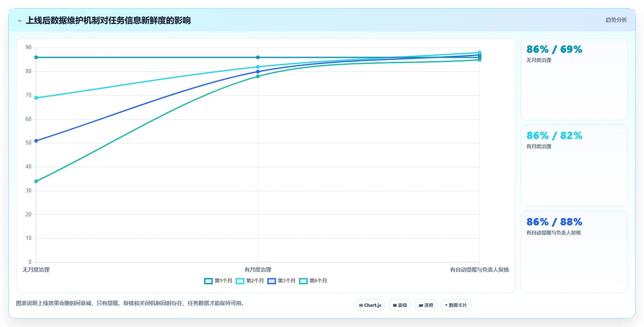This screenshot has height=327, width=644.
Task: Click the lightning icon before the title
Action: (x=19, y=21)
